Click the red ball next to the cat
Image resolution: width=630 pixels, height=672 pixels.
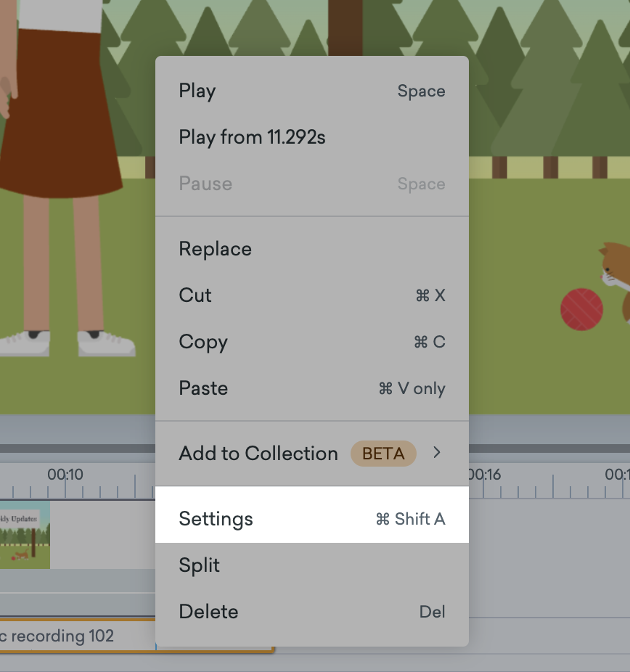581,309
